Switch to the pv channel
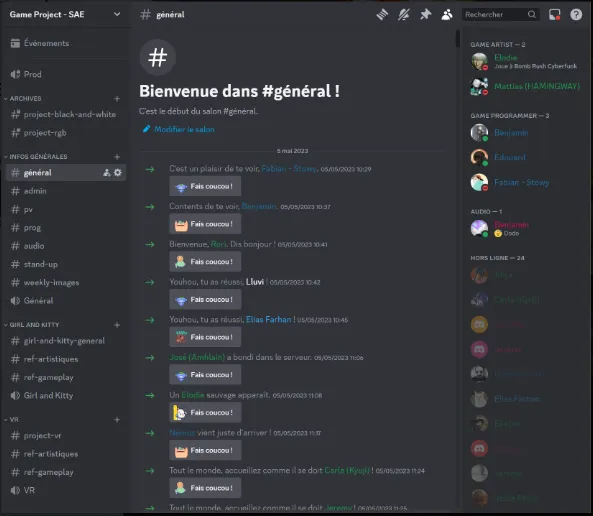The width and height of the screenshot is (593, 516). 65,209
